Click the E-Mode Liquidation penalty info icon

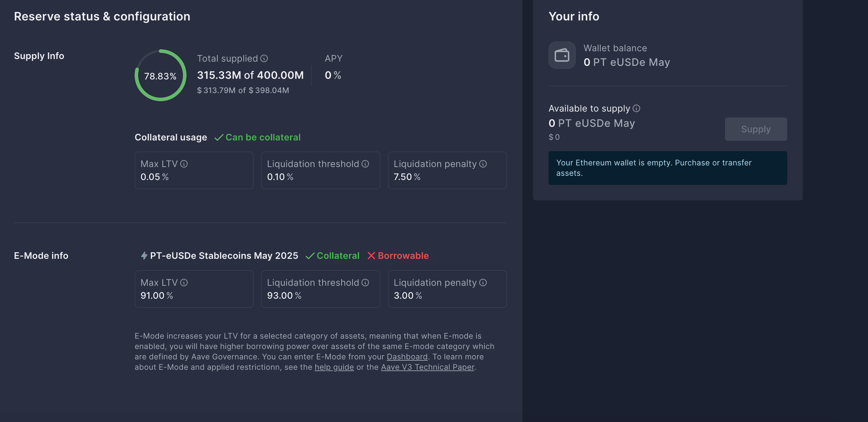(x=483, y=283)
